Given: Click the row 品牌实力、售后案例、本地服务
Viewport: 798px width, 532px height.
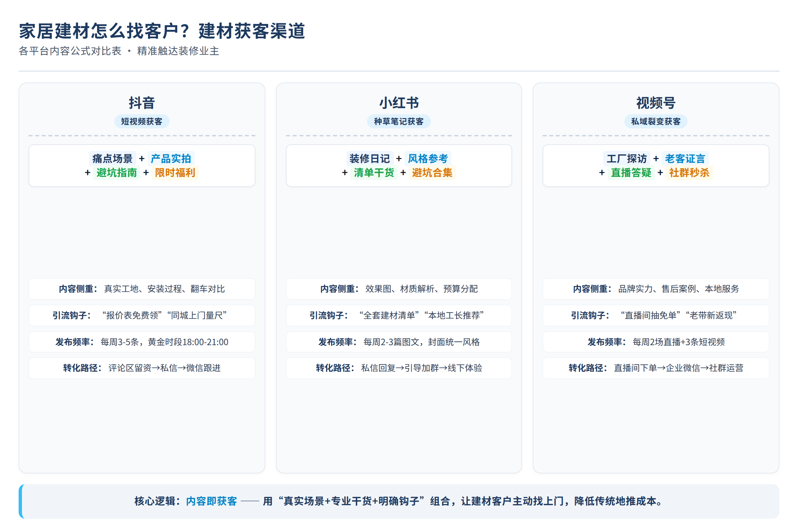Looking at the screenshot, I should tap(656, 289).
